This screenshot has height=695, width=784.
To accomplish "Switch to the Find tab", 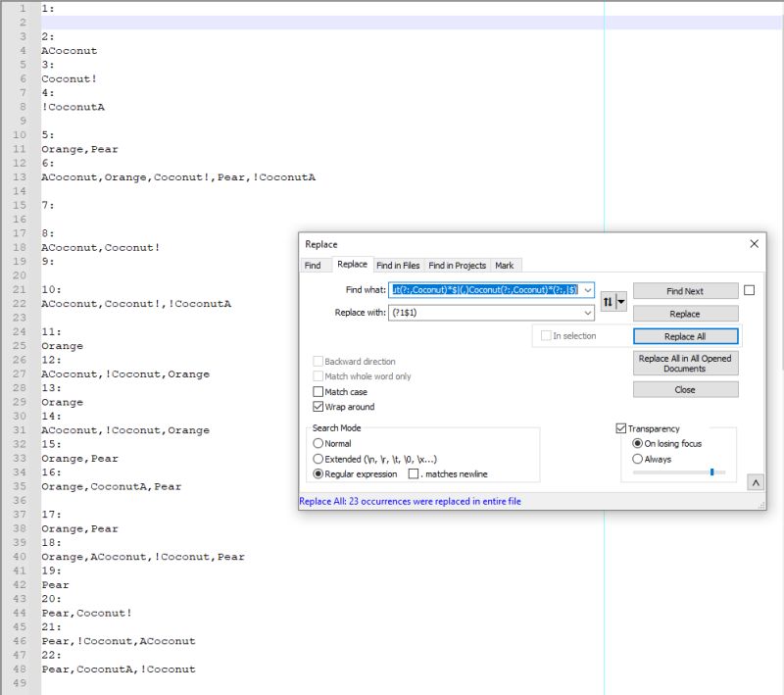I will click(x=315, y=265).
